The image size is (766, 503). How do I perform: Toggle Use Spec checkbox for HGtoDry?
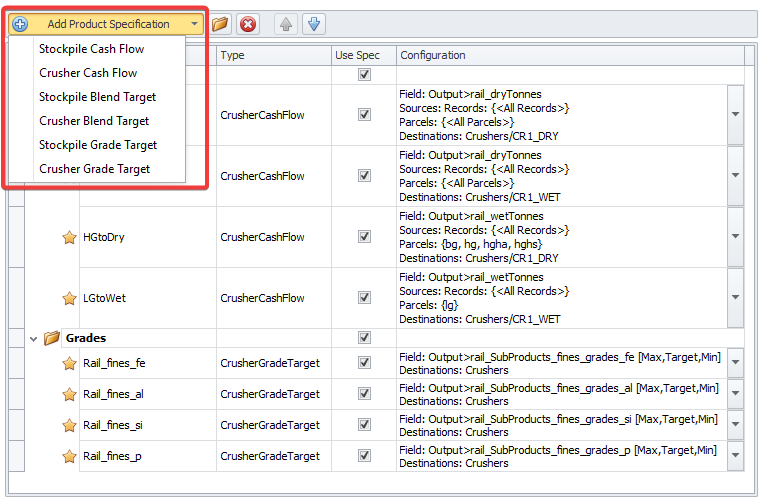[x=364, y=237]
